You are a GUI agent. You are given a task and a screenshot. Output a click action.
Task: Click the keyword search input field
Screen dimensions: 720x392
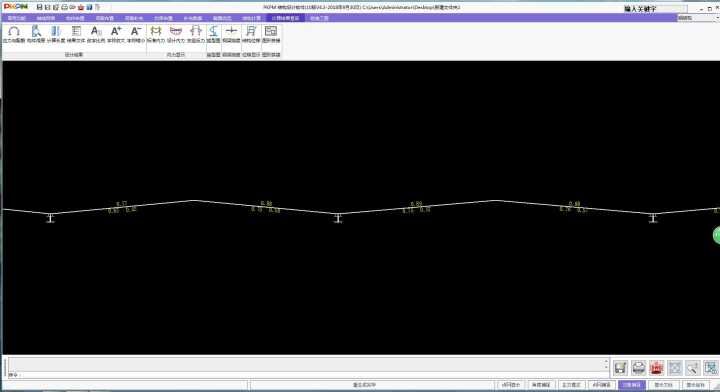click(655, 8)
